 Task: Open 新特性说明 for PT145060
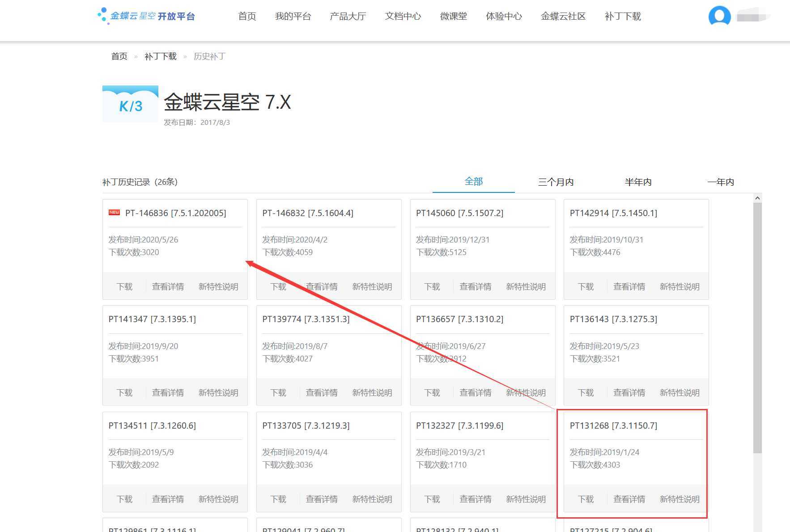point(526,287)
